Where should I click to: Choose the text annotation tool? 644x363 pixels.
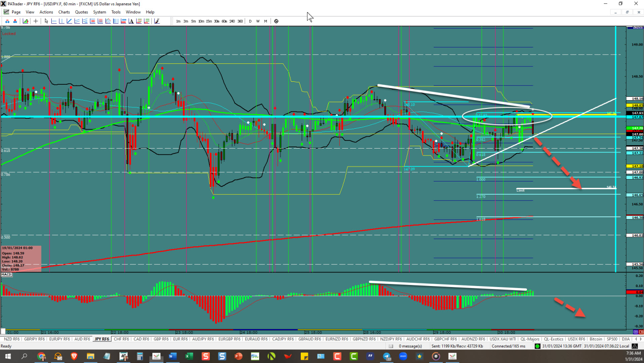(x=131, y=21)
